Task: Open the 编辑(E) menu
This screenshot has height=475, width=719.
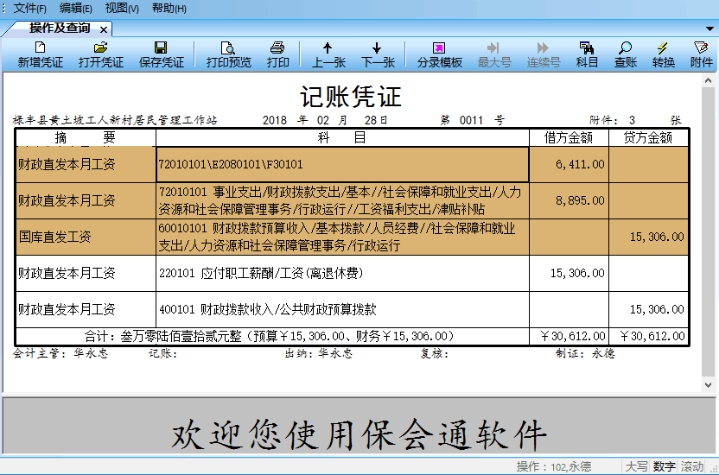Action: click(76, 8)
